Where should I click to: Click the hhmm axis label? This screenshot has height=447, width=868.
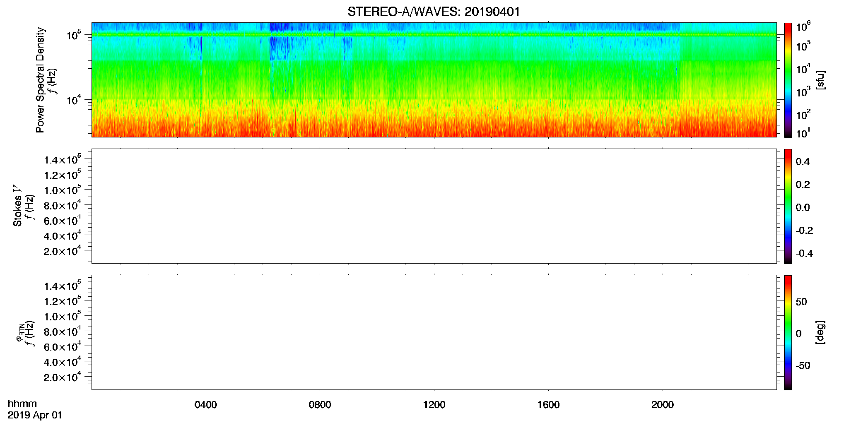[22, 404]
